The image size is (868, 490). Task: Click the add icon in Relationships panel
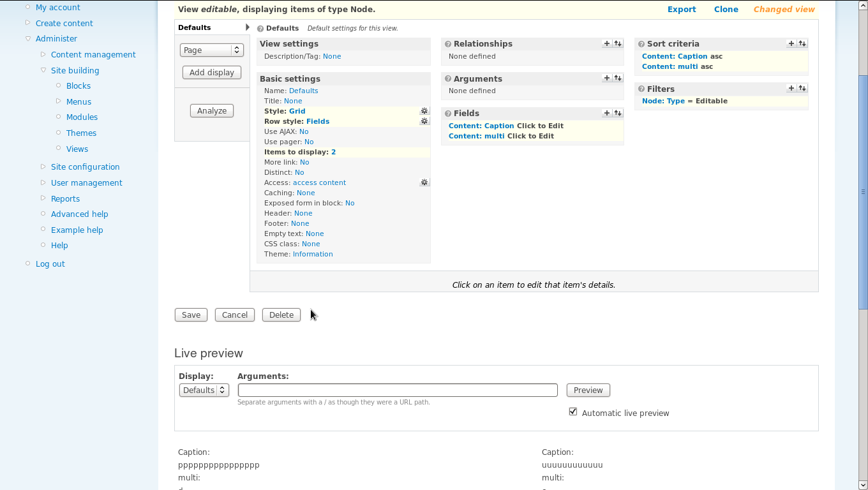(606, 43)
